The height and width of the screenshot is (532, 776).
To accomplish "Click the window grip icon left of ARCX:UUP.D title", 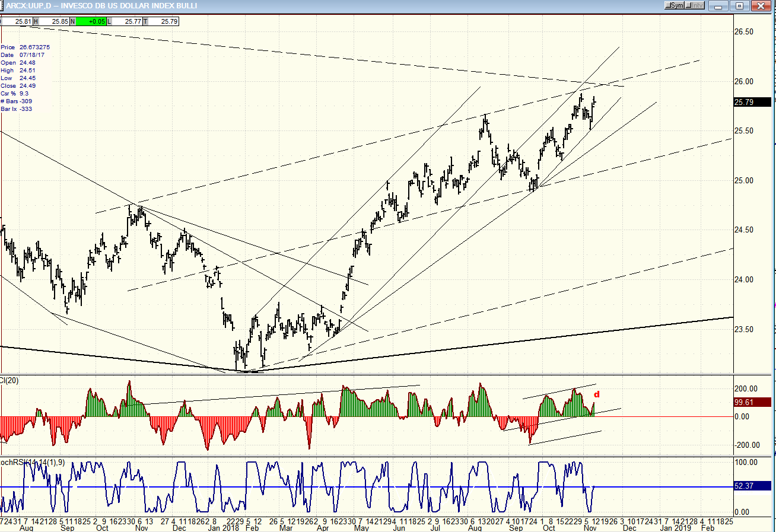I will point(3,5).
